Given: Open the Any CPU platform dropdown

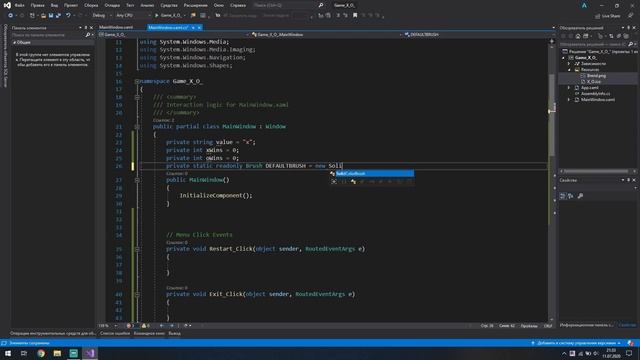Looking at the screenshot, I should point(133,16).
